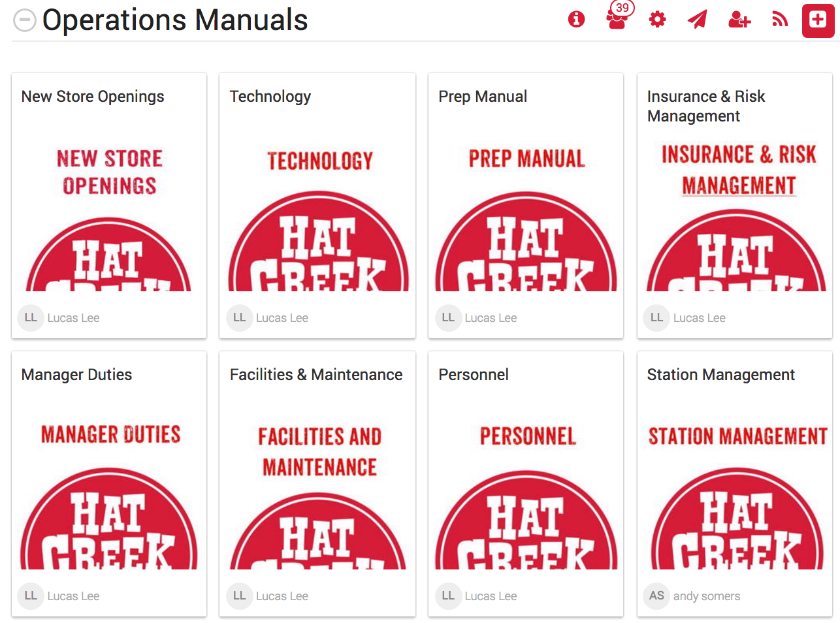Image resolution: width=840 pixels, height=623 pixels.
Task: Click andy somers name under Station Management
Action: 707,596
